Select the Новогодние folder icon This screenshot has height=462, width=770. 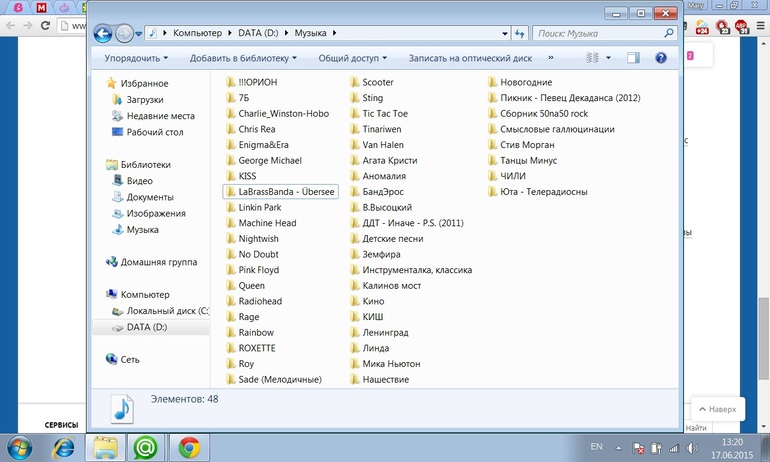[x=493, y=82]
